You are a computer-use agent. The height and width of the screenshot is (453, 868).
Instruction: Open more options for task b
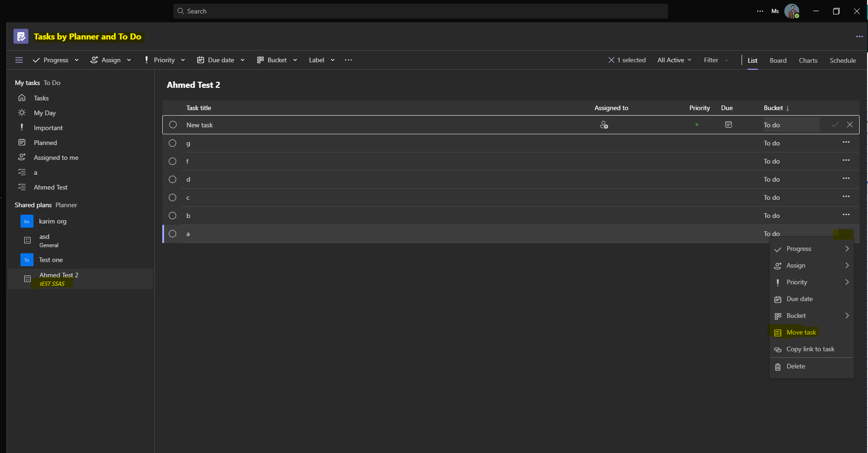coord(846,215)
